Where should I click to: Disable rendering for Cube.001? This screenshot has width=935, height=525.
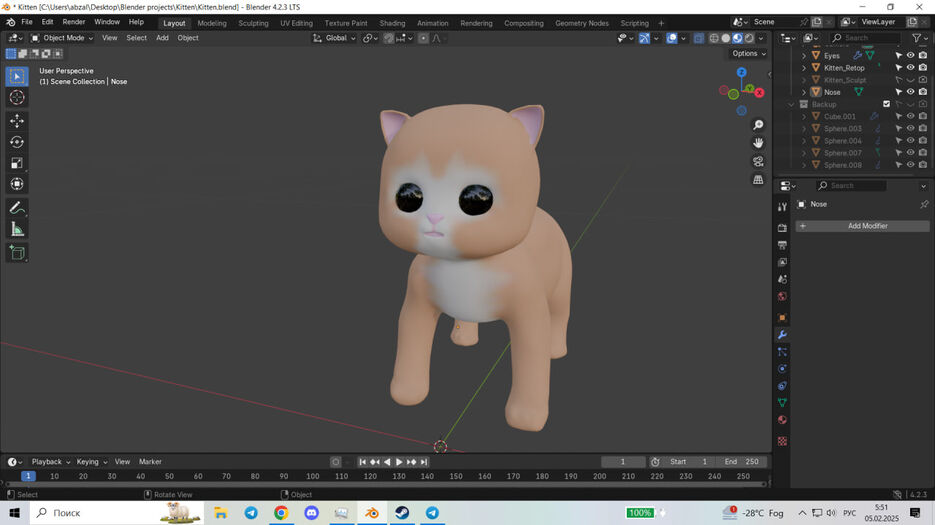point(923,116)
